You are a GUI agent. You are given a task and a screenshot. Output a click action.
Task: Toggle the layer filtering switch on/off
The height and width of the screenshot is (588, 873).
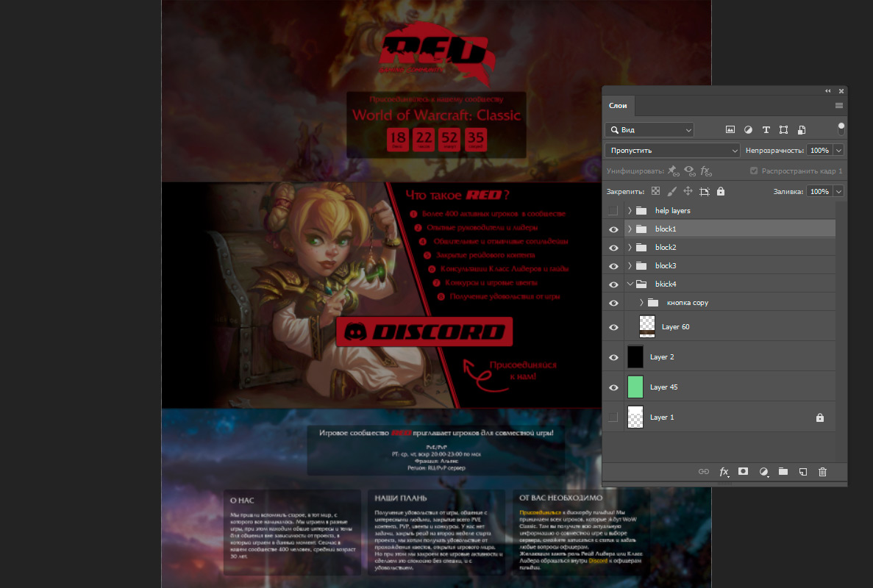(x=841, y=129)
